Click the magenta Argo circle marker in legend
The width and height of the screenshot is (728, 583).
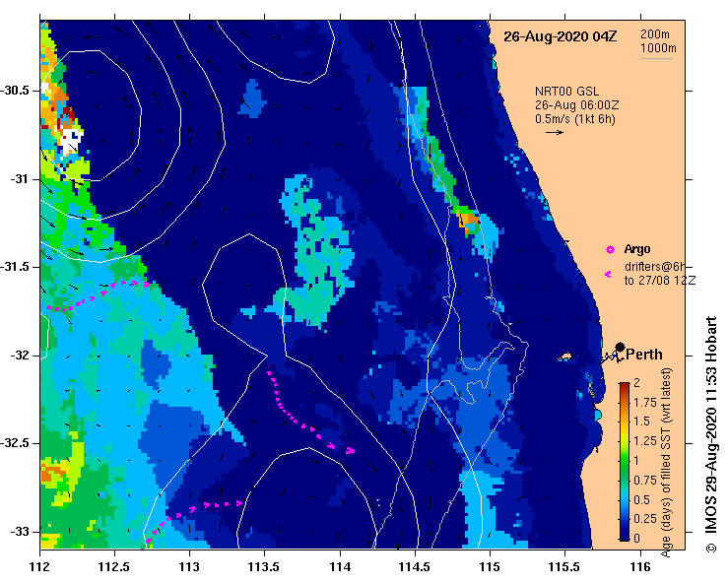(610, 250)
